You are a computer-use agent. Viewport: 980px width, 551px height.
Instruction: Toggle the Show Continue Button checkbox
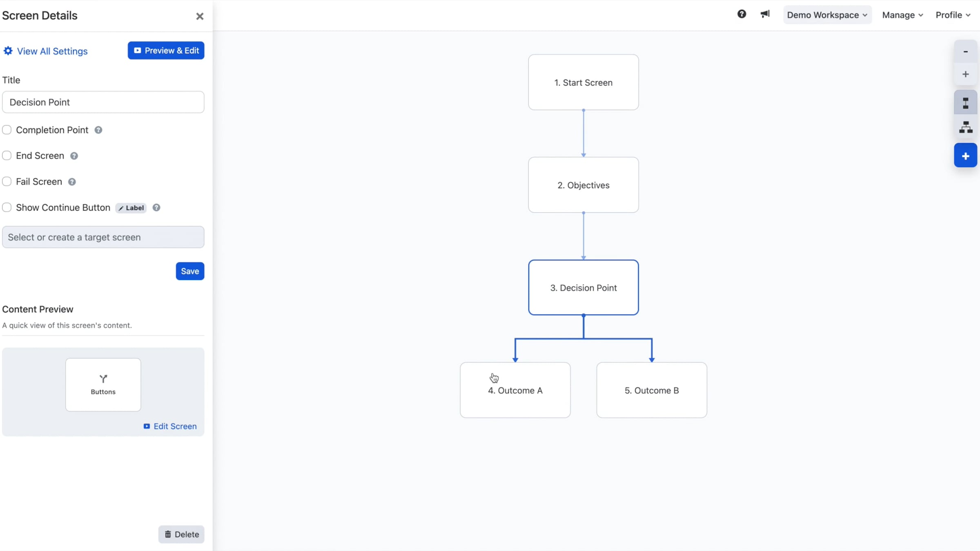pos(7,208)
